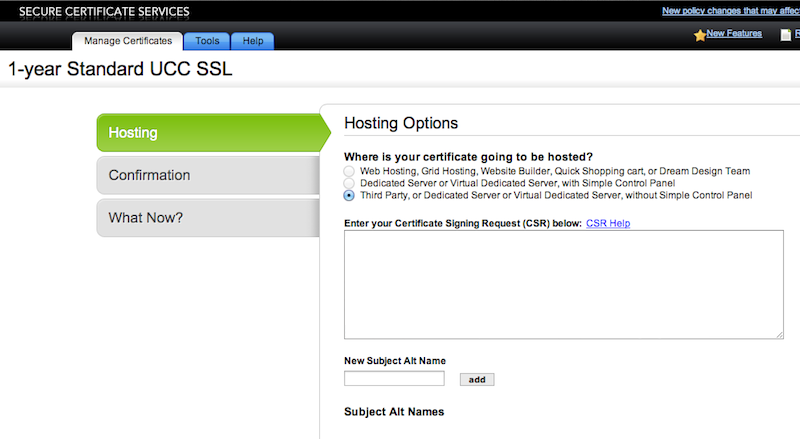Choose Dedicated Server with Simple Control Panel

[349, 183]
